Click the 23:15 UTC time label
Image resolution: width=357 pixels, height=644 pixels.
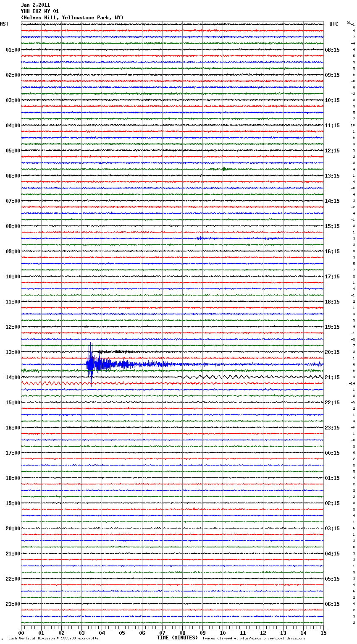tap(332, 428)
